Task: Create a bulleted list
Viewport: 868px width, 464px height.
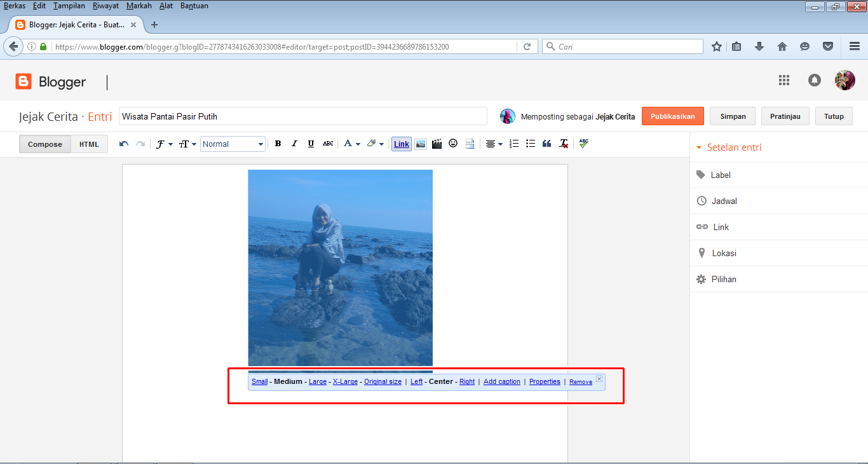Action: tap(531, 144)
